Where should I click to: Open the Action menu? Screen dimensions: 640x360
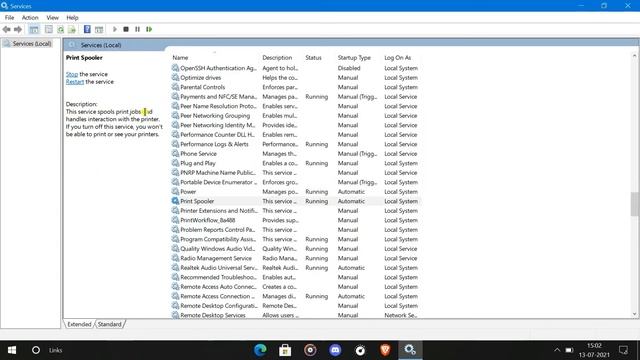[x=30, y=18]
